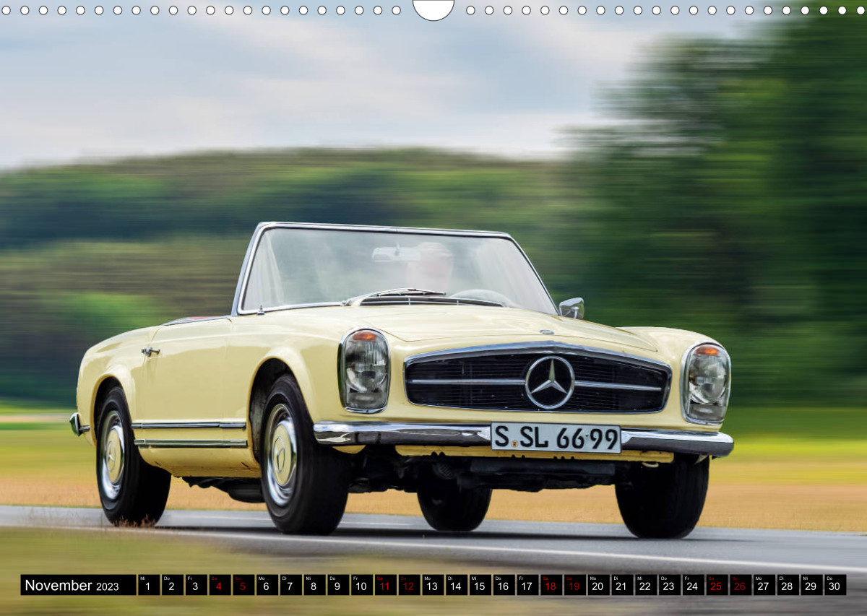Select red Sunday 12 date cell

[409, 585]
